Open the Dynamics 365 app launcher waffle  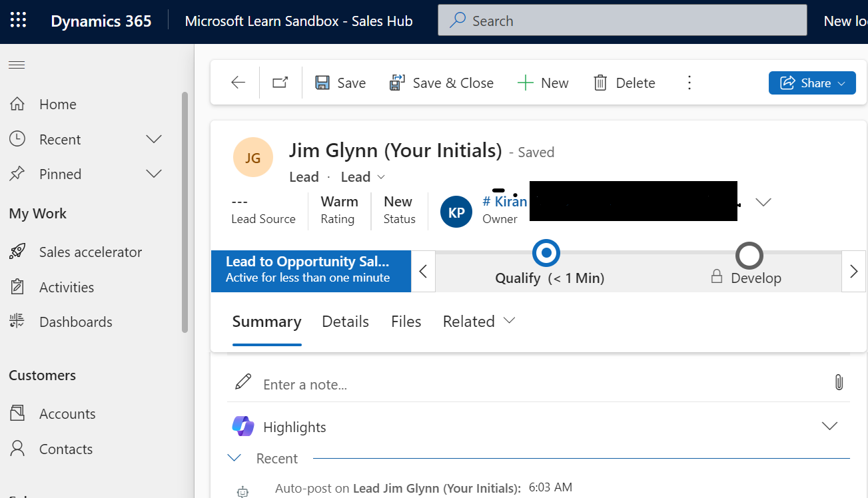pos(18,21)
